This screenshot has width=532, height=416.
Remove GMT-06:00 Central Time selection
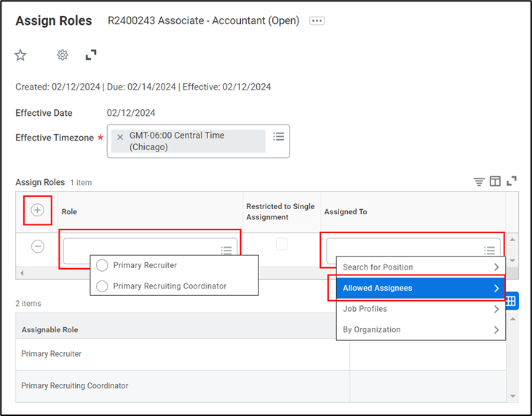tap(120, 137)
